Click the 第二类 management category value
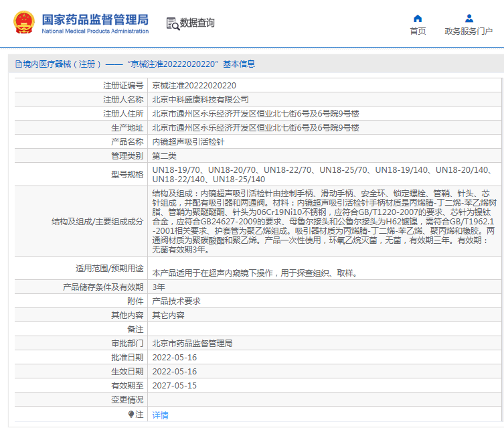Screen dimensions: 504x428 (164, 156)
